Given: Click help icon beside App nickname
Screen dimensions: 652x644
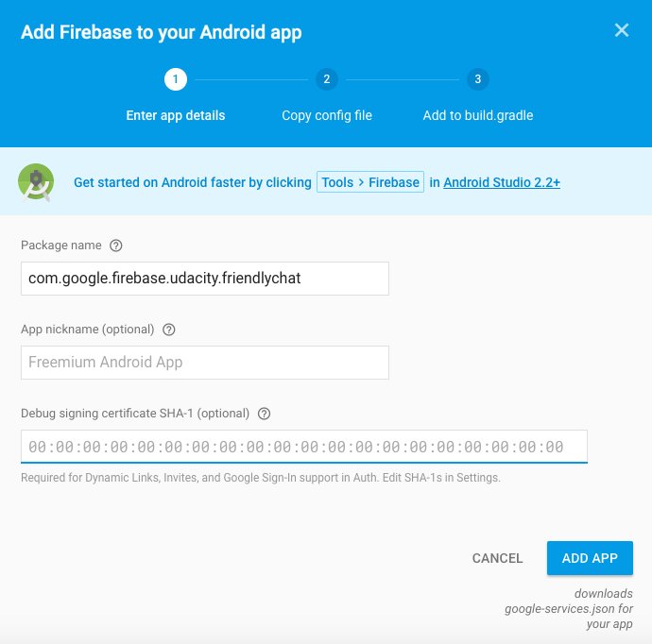Looking at the screenshot, I should tap(169, 330).
